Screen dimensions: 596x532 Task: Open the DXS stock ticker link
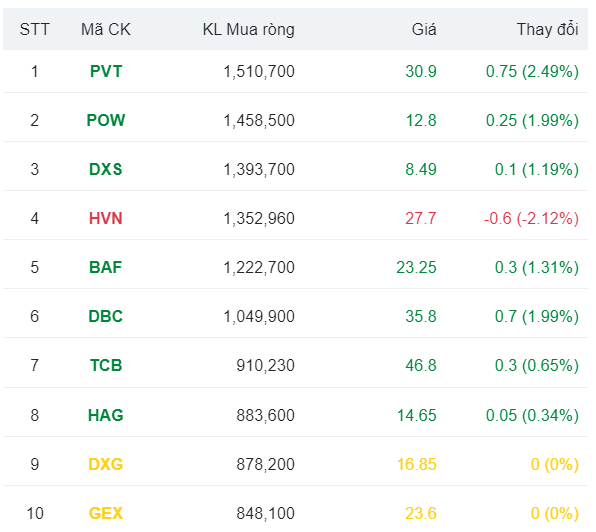click(106, 169)
